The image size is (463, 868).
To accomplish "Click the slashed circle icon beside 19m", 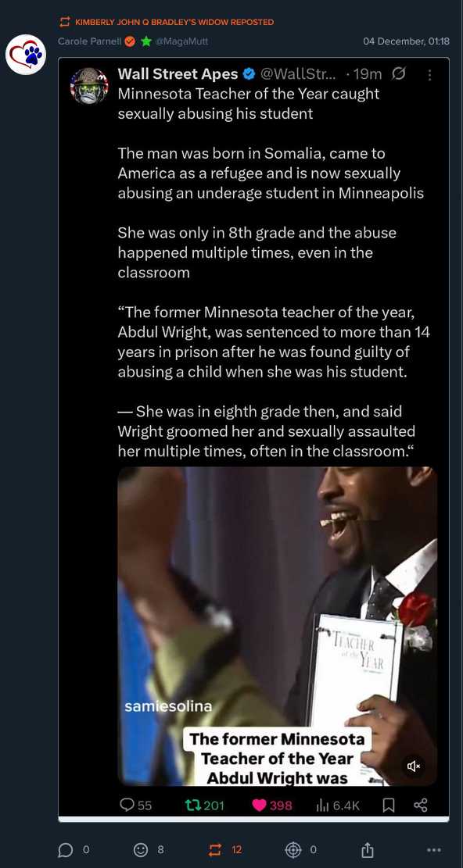I will click(x=397, y=73).
